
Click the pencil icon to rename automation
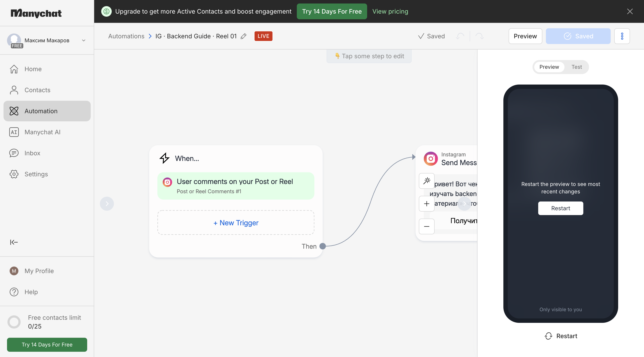click(x=244, y=36)
